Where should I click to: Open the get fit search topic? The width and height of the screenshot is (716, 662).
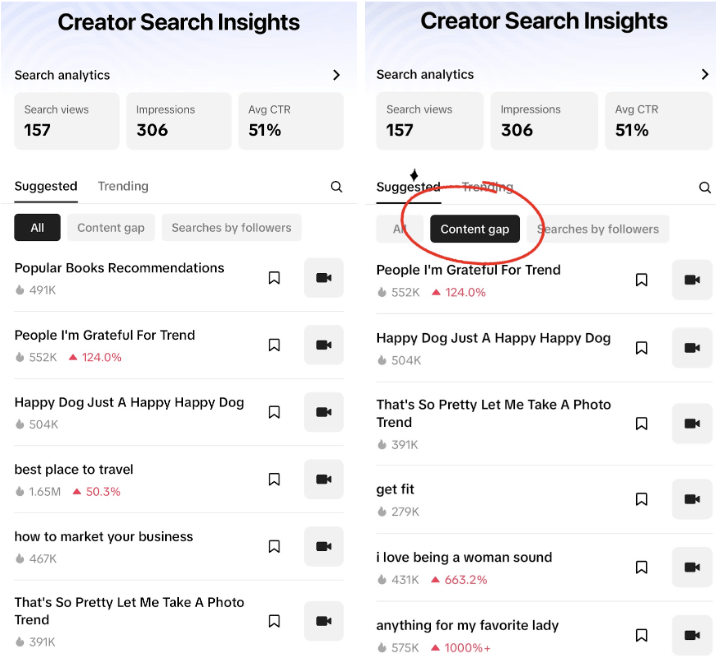point(395,489)
